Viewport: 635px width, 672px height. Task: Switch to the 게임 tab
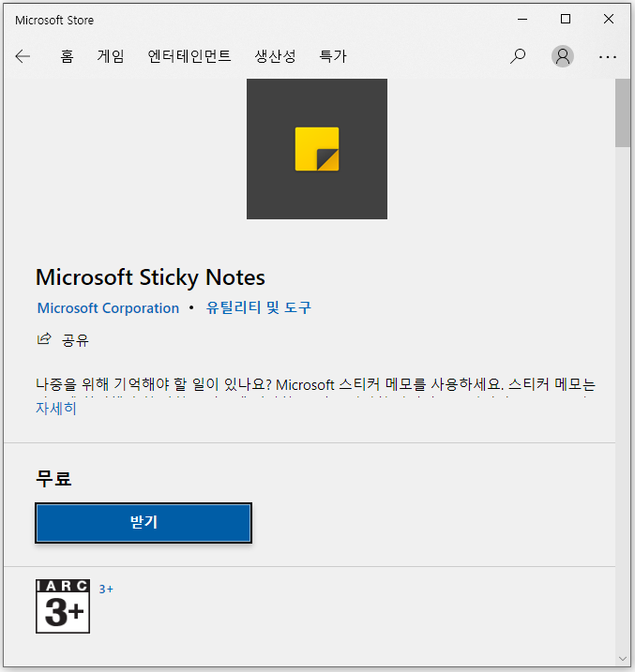tap(111, 56)
